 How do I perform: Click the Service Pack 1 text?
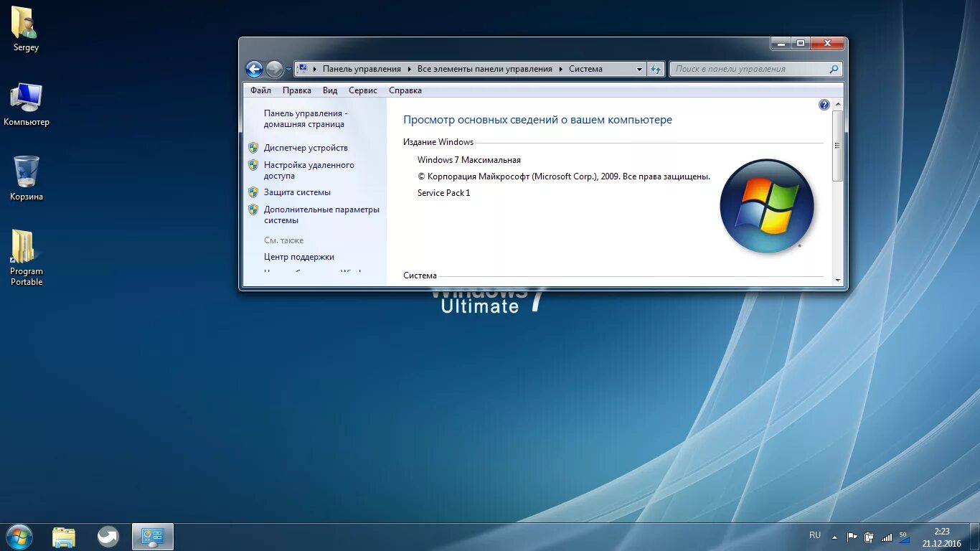444,193
